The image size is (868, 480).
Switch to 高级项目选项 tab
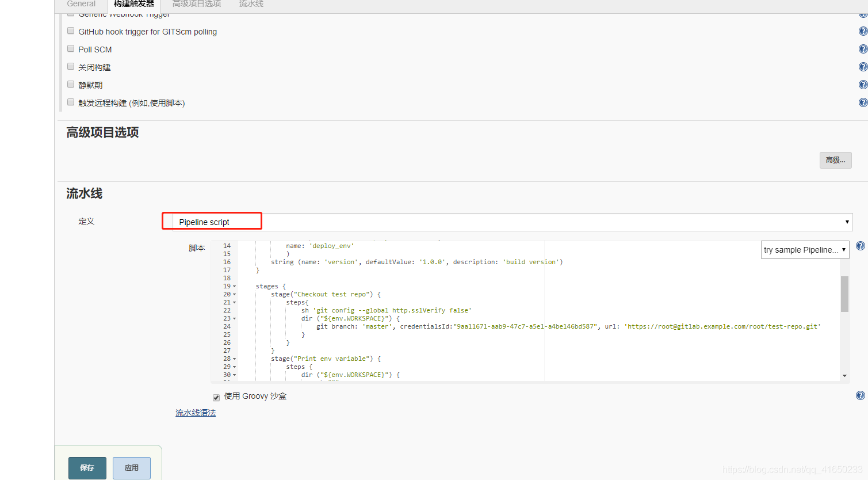pyautogui.click(x=197, y=4)
